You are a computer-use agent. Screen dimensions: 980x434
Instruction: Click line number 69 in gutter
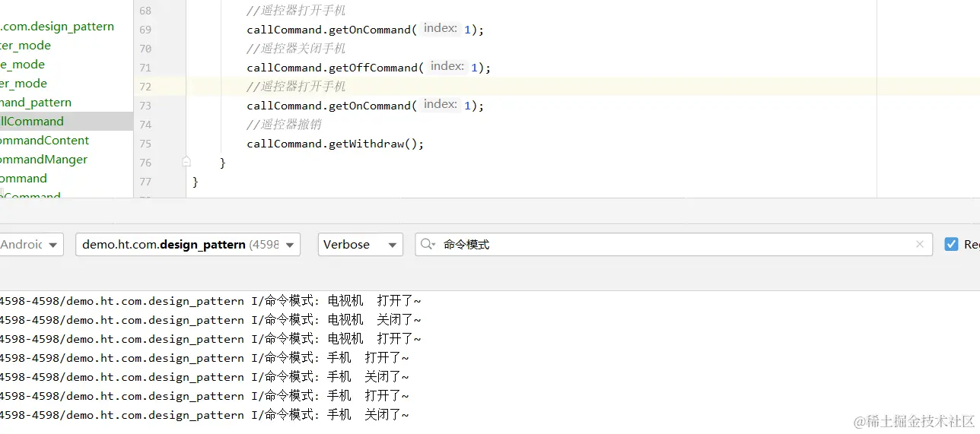(x=145, y=30)
